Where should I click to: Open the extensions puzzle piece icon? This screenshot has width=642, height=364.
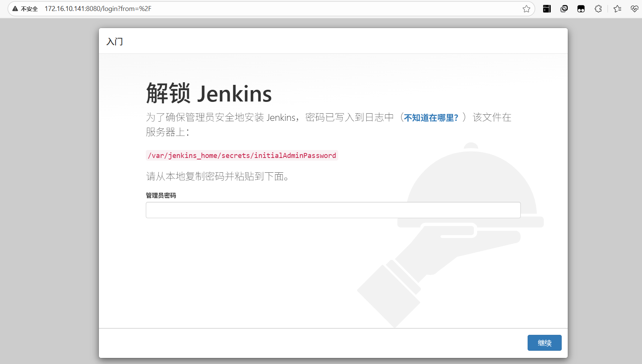pyautogui.click(x=598, y=9)
